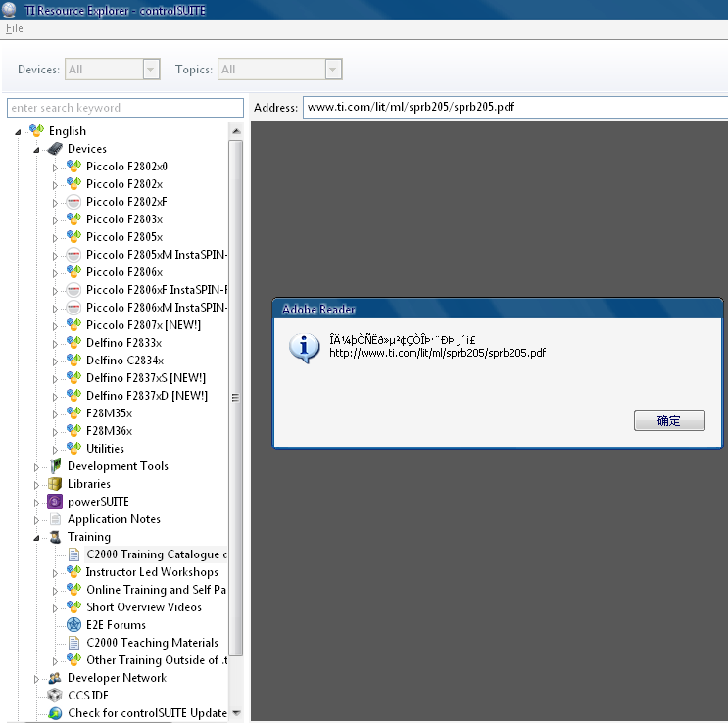Collapse the Devices tree node
Screen dimensions: 728x723
(36, 150)
